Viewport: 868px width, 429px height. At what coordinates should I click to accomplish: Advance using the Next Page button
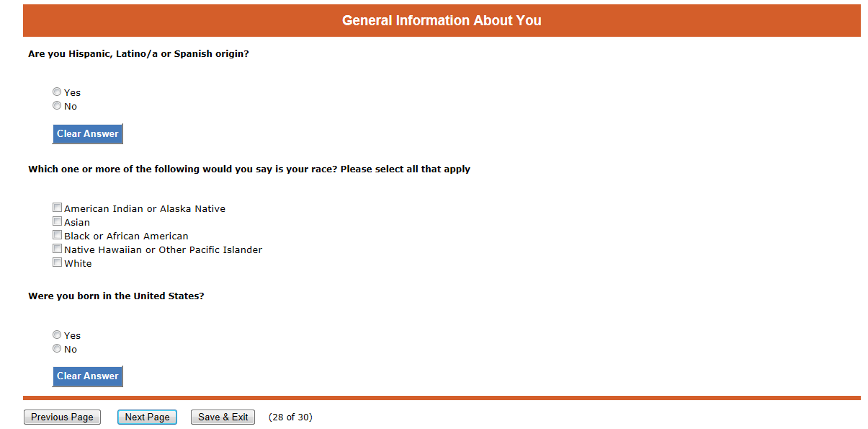(147, 417)
